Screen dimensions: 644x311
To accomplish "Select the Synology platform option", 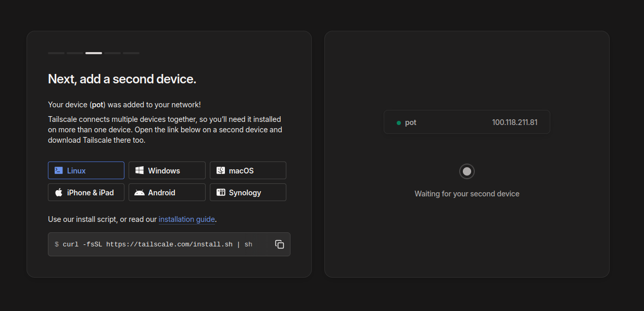I will click(248, 192).
